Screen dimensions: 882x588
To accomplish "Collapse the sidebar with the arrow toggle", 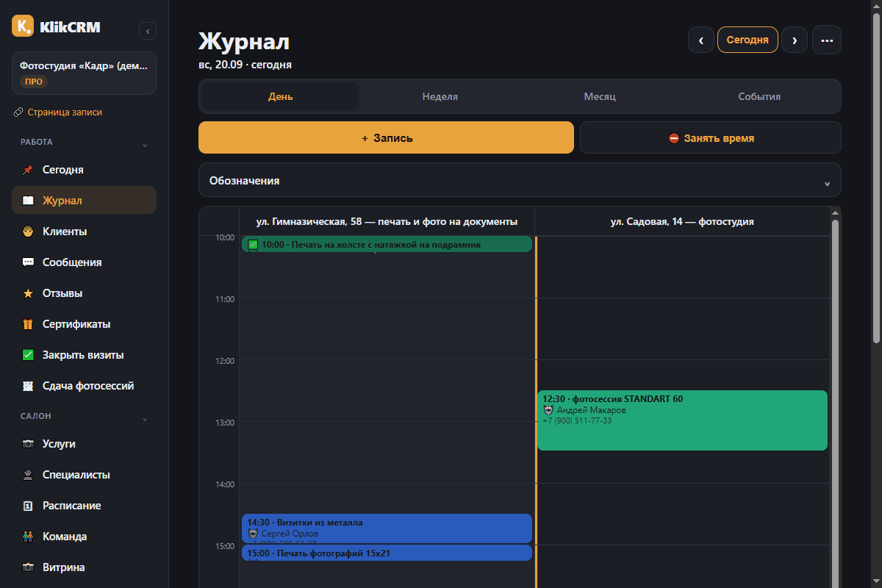I will pyautogui.click(x=148, y=31).
